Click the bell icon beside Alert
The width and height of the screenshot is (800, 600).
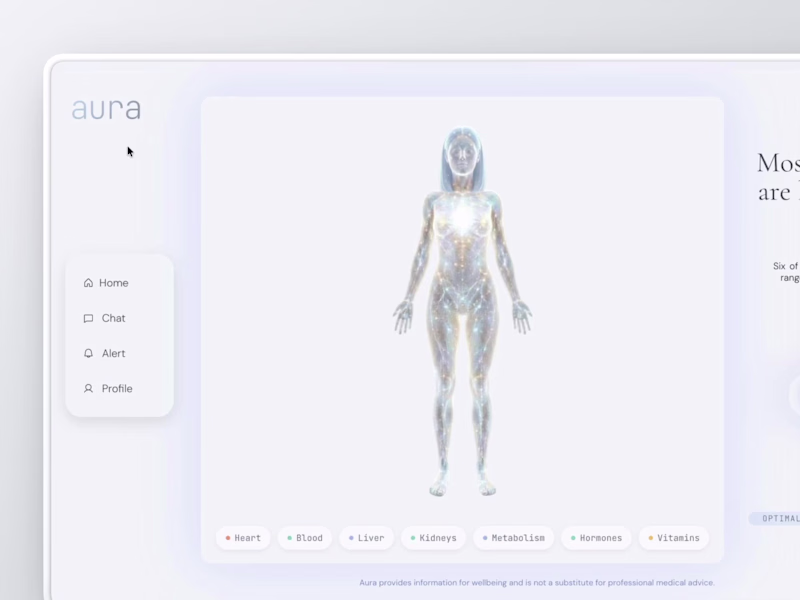88,353
